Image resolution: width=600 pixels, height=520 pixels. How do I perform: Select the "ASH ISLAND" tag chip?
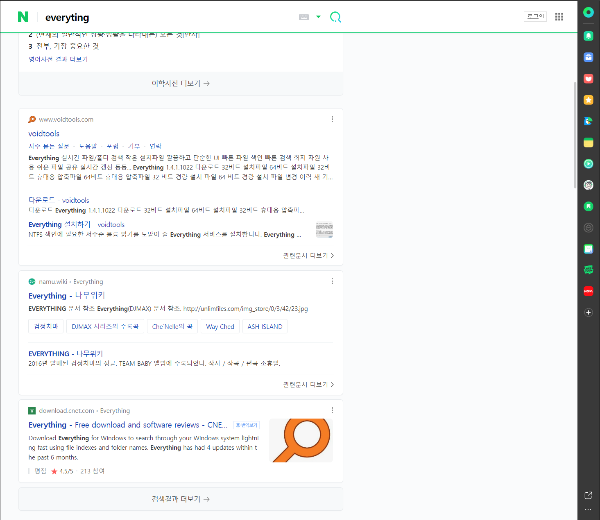265,326
